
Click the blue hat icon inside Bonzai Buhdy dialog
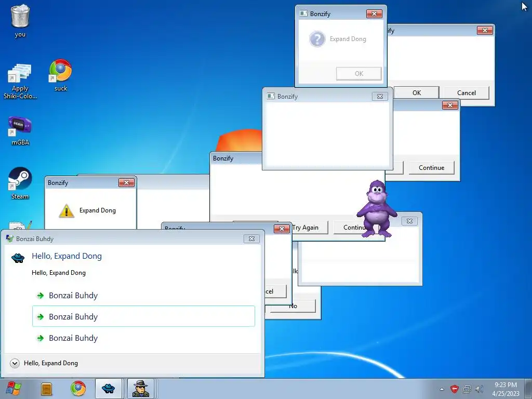18,258
